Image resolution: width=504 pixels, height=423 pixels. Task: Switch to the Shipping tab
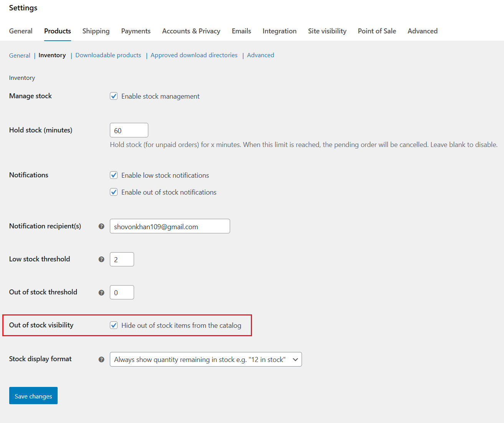(x=96, y=31)
